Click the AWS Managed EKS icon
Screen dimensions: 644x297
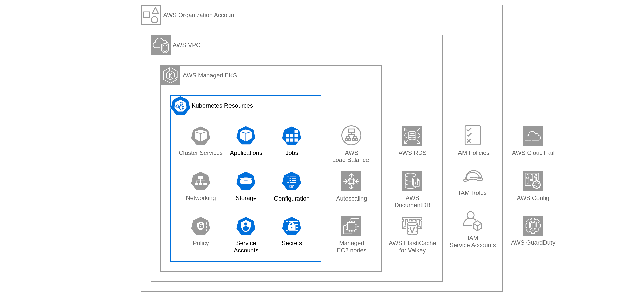point(170,75)
